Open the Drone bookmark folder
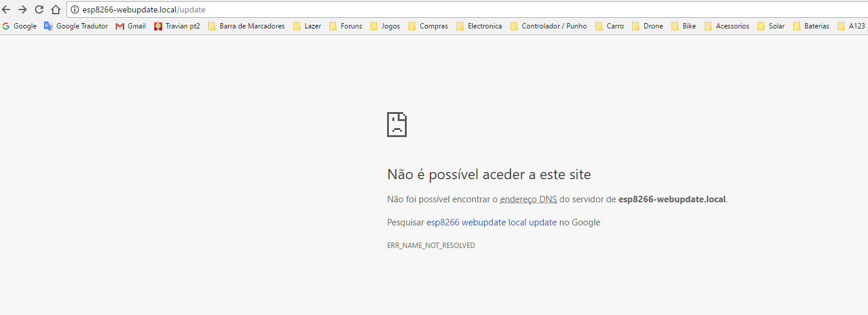This screenshot has height=315, width=868. [648, 26]
